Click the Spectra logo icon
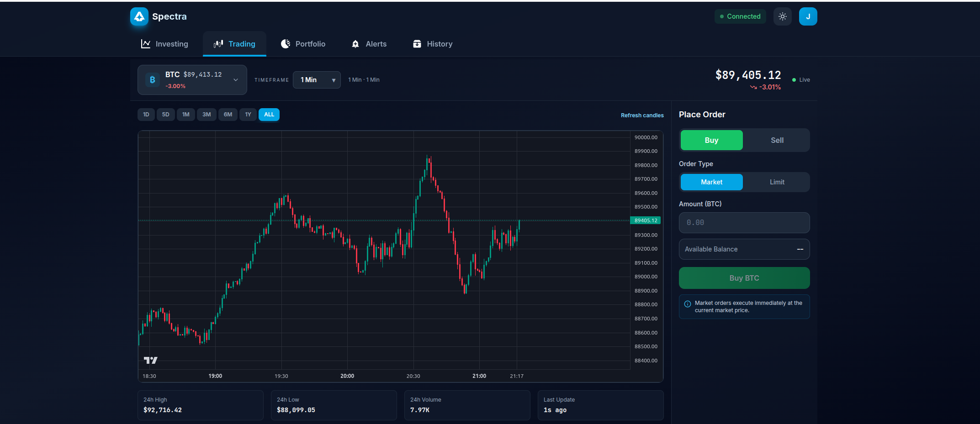Viewport: 980px width, 424px height. coord(139,16)
